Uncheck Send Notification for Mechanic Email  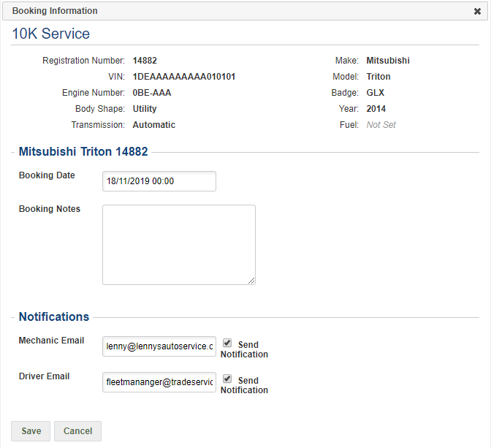[x=227, y=343]
